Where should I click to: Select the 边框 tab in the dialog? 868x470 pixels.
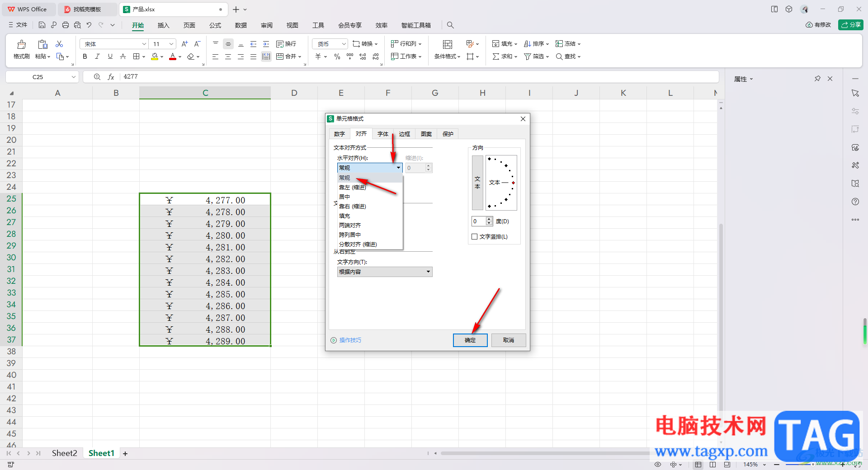coord(405,134)
